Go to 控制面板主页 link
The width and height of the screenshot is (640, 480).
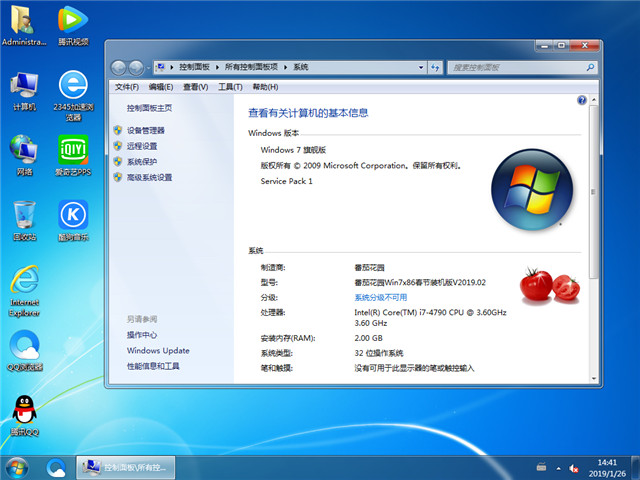point(149,108)
